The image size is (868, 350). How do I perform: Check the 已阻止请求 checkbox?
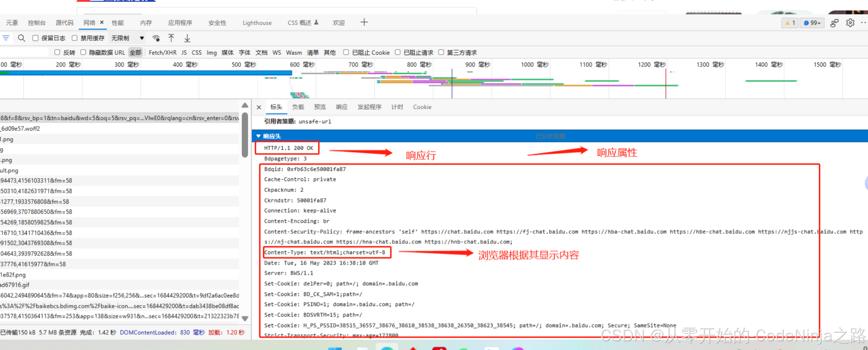pos(397,52)
